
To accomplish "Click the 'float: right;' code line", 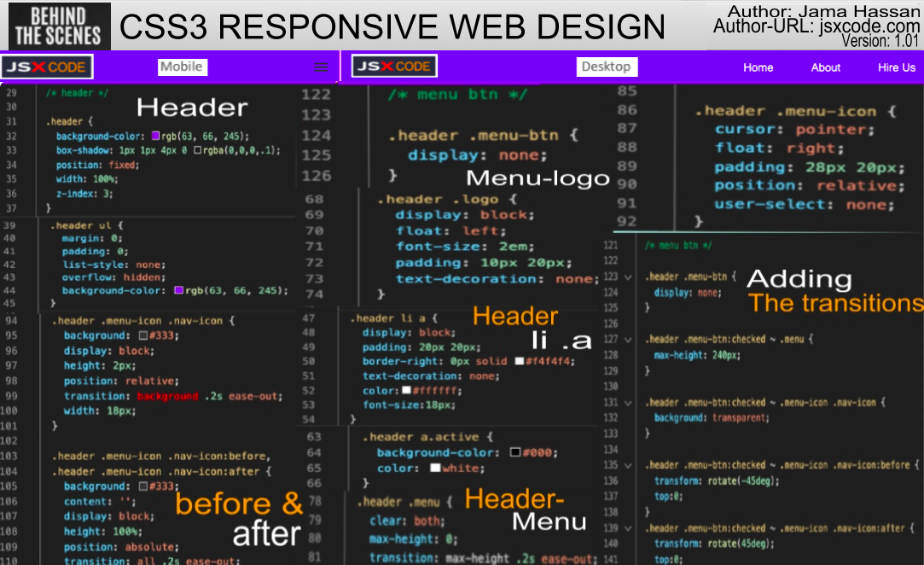I will coord(779,148).
